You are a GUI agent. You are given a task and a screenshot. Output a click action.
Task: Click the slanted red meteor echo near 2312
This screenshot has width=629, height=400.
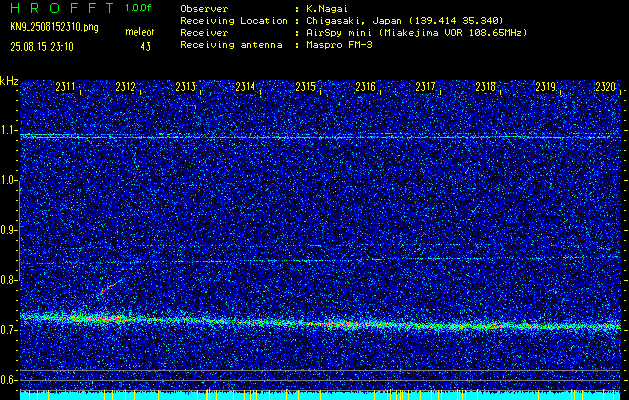pyautogui.click(x=110, y=286)
